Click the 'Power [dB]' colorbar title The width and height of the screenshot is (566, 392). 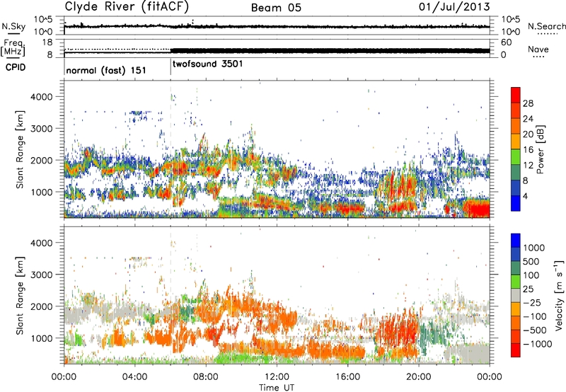tap(540, 149)
